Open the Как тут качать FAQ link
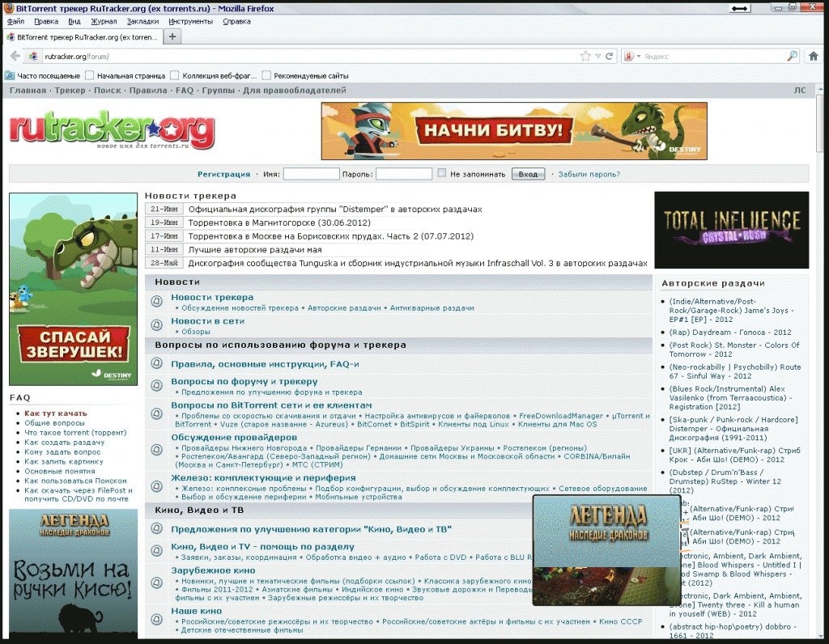 click(56, 413)
